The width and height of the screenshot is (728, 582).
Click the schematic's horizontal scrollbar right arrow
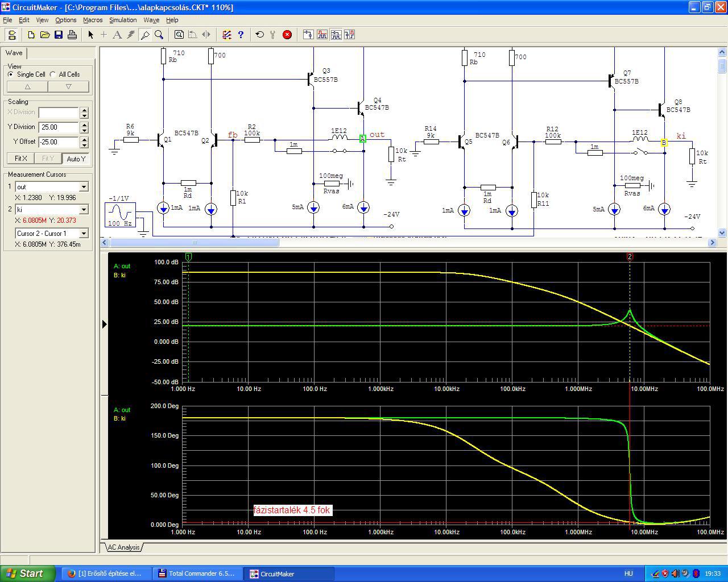click(x=712, y=243)
